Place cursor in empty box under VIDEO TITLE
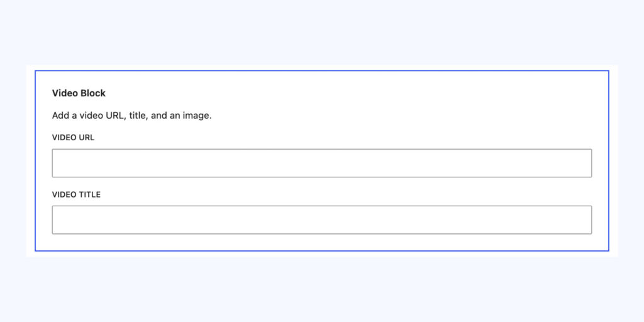 point(321,219)
